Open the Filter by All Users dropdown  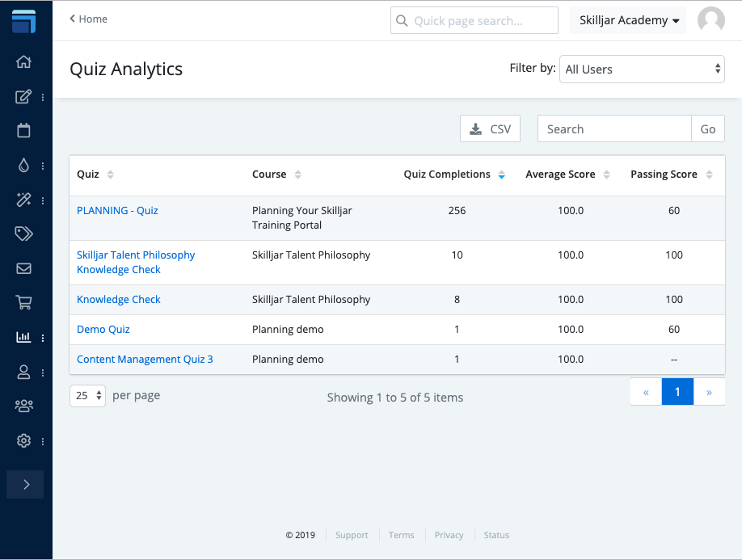click(642, 69)
